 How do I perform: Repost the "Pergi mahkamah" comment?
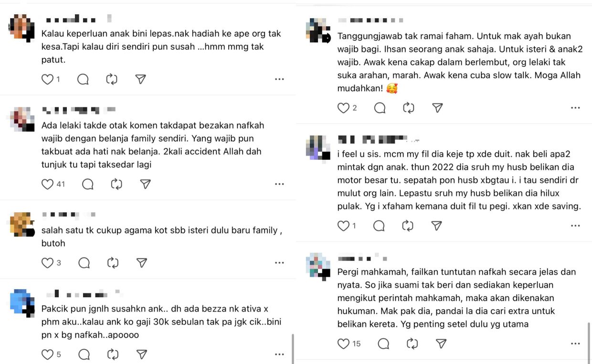412,343
